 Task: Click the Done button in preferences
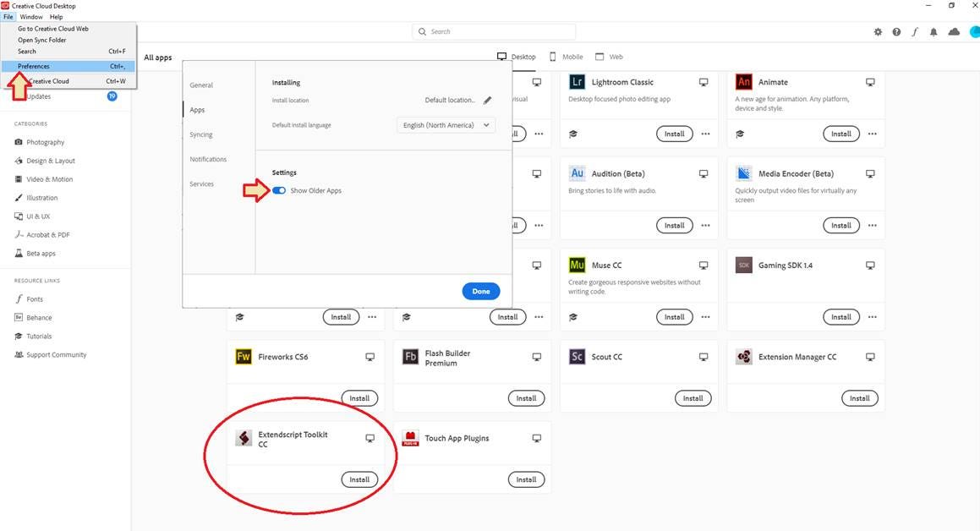pyautogui.click(x=480, y=291)
